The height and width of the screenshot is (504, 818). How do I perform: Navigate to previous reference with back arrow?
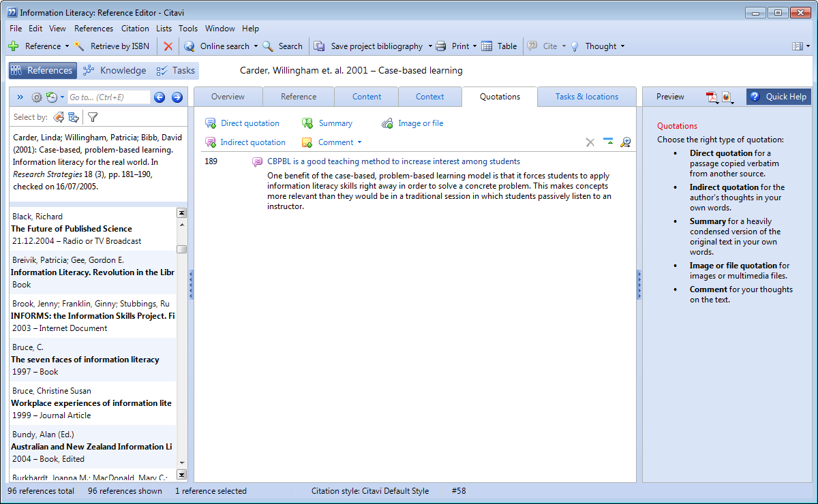[160, 97]
